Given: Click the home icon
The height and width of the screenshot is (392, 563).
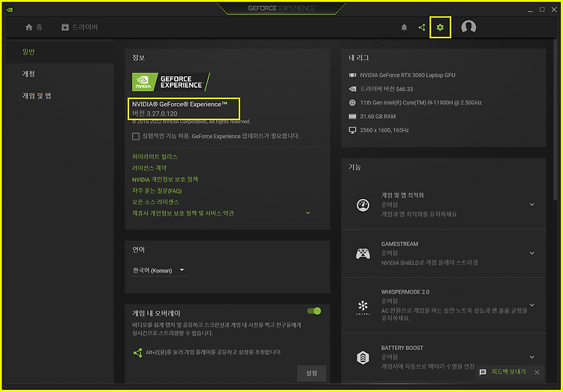Looking at the screenshot, I should click(29, 27).
